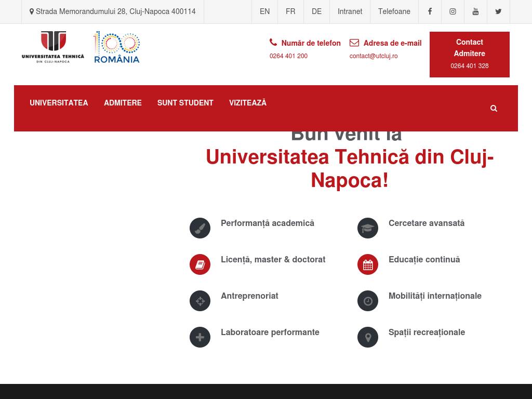This screenshot has width=532, height=399.
Task: Click the graduation cap icon
Action: coord(368,228)
